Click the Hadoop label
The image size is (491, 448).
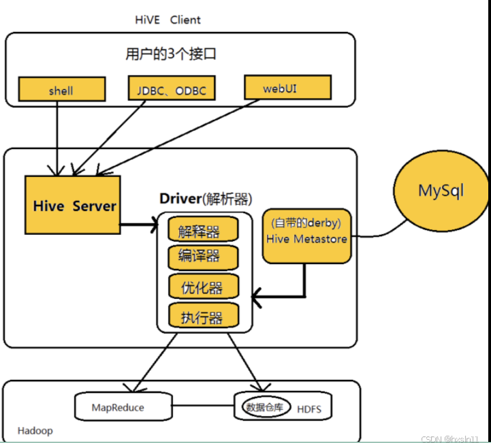[35, 431]
